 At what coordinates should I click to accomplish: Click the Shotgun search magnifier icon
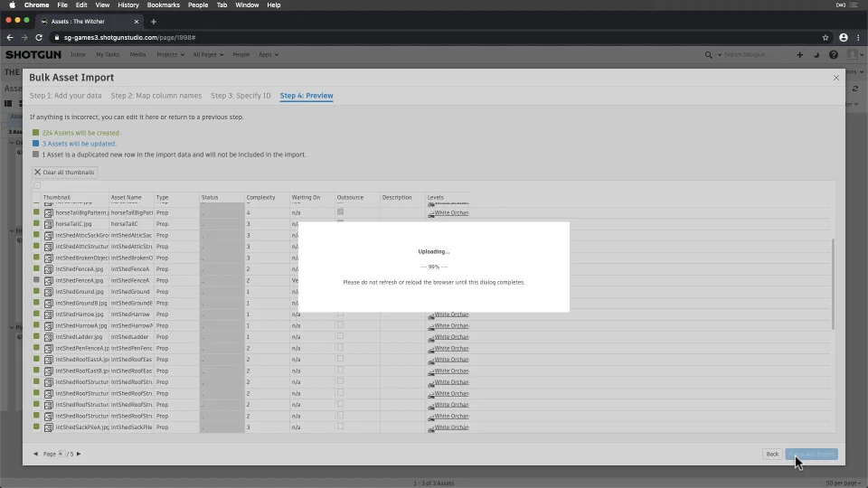[x=708, y=55]
